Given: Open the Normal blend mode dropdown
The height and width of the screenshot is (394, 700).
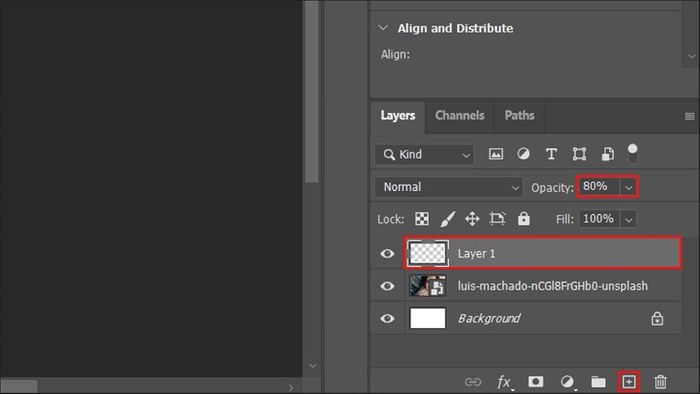Looking at the screenshot, I should [x=449, y=187].
